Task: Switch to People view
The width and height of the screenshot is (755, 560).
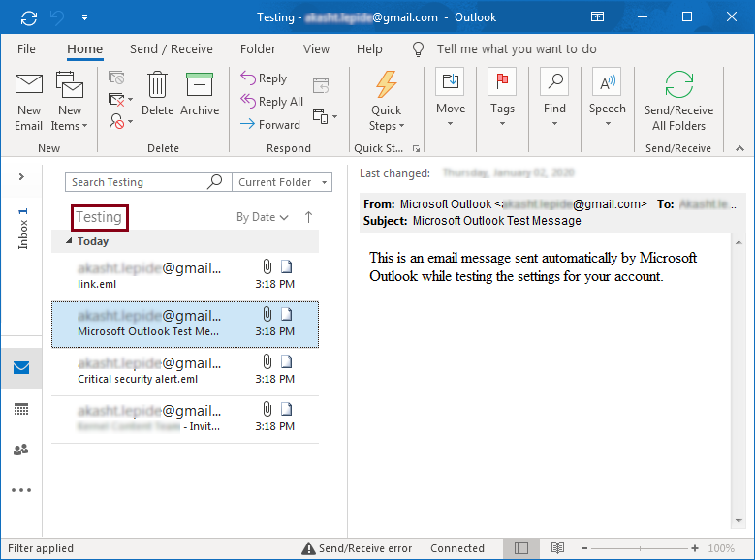Action: (20, 450)
